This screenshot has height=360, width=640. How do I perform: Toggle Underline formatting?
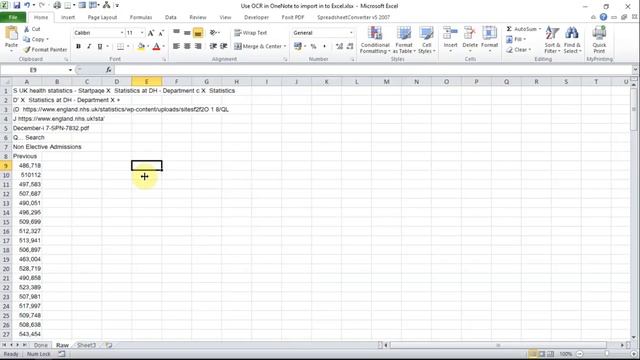(100, 47)
